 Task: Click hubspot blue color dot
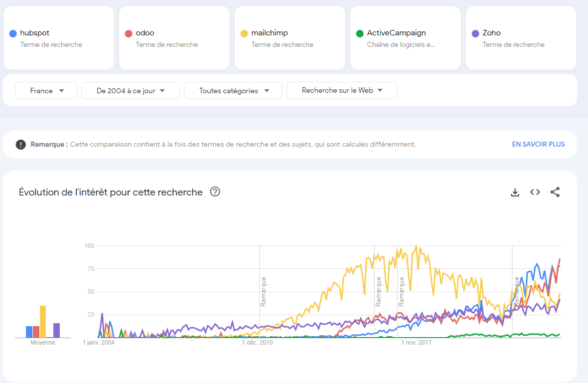pyautogui.click(x=13, y=33)
